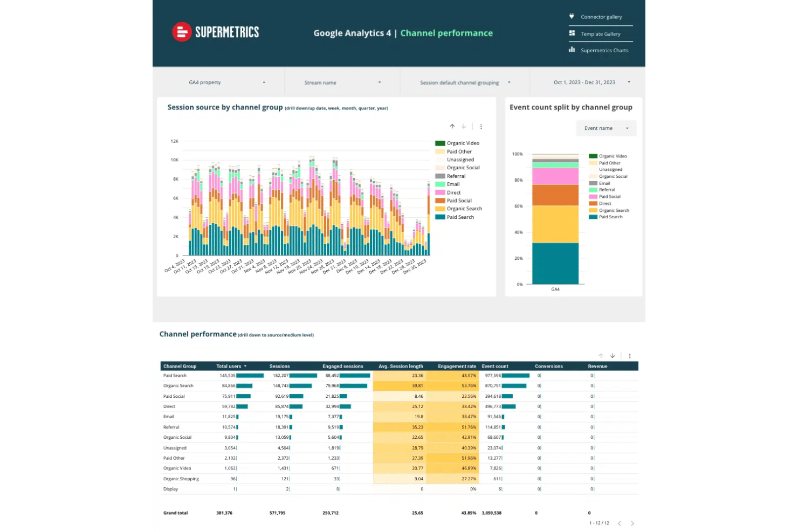This screenshot has height=532, width=798.
Task: Open Stream name dropdown
Action: [x=342, y=82]
